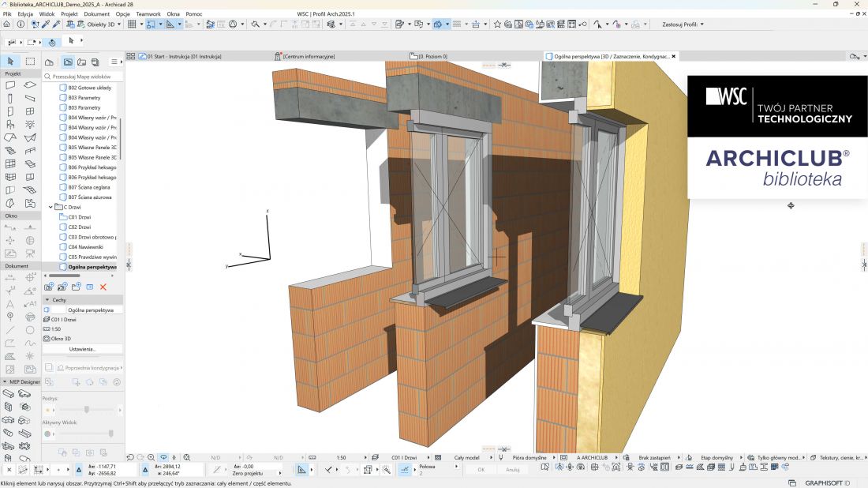Activate the Circle tool in Dokument section
The width and height of the screenshot is (868, 488).
click(30, 330)
